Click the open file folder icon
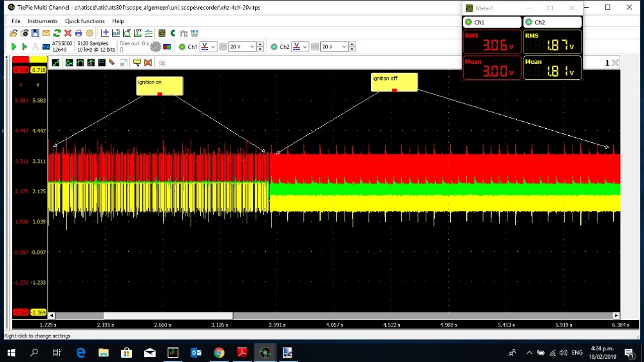 [x=14, y=33]
